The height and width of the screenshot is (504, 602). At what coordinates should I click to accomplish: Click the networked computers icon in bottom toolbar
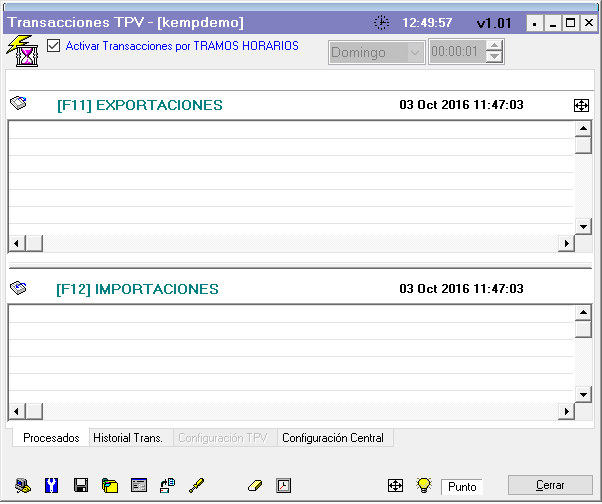tap(168, 485)
